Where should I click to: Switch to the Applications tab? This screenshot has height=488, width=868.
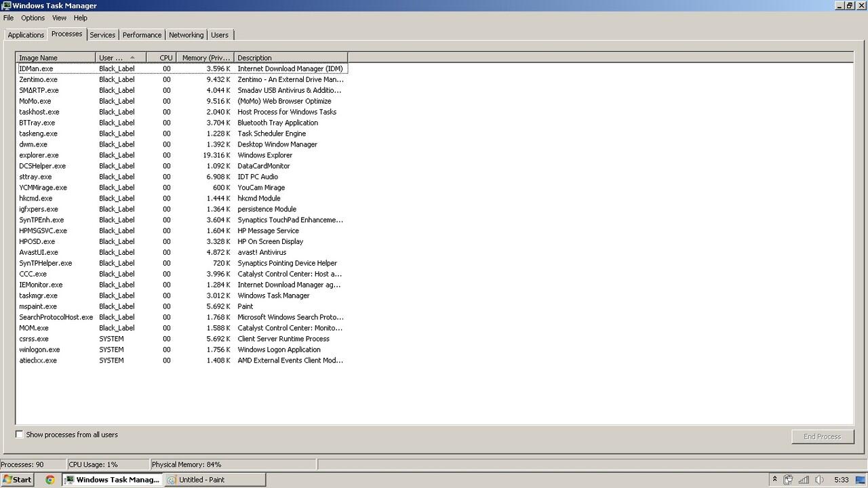click(26, 35)
